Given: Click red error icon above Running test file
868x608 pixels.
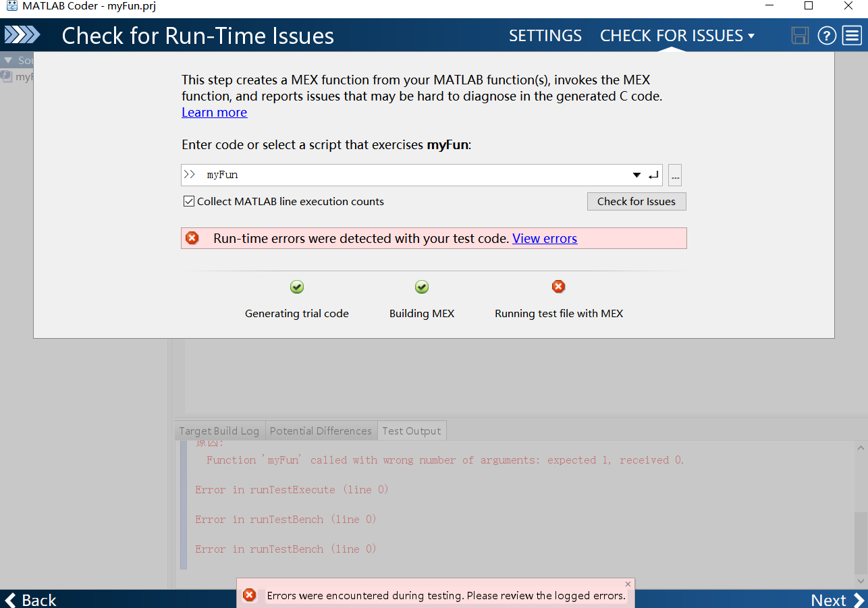Looking at the screenshot, I should pos(559,287).
